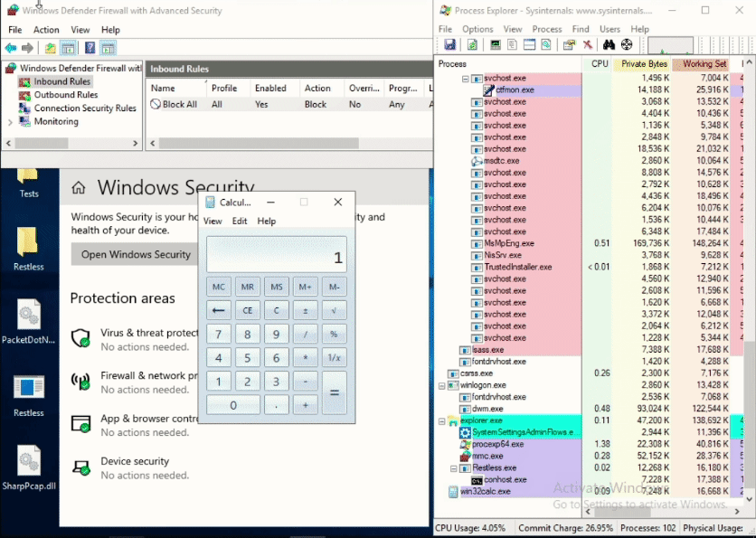Select the PacketDotN... file desktop icon

[x=28, y=322]
